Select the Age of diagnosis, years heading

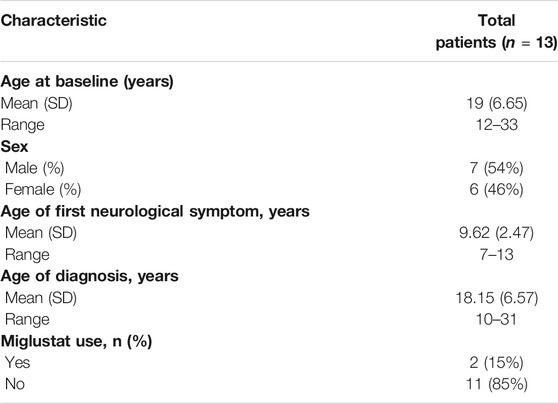pyautogui.click(x=89, y=277)
